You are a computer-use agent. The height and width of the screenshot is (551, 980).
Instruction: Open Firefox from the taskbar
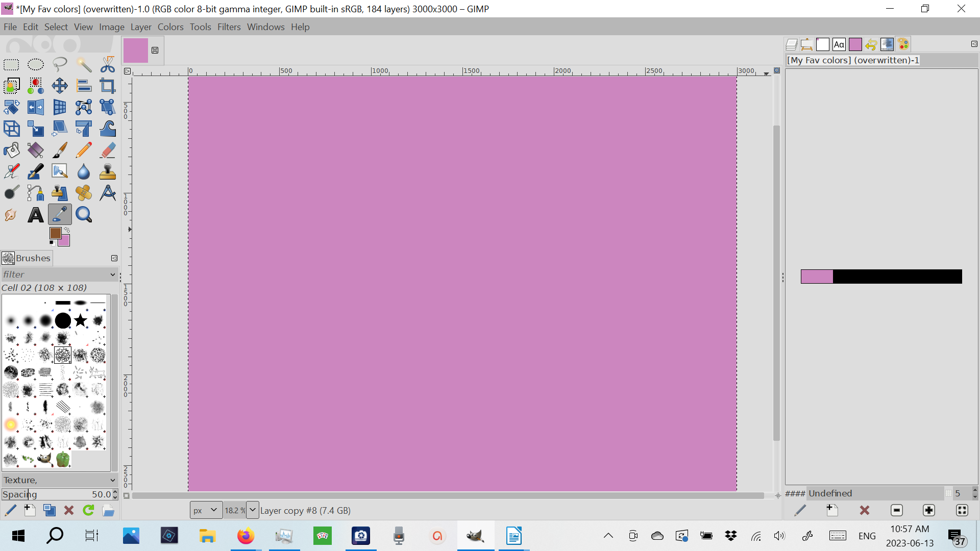click(246, 536)
